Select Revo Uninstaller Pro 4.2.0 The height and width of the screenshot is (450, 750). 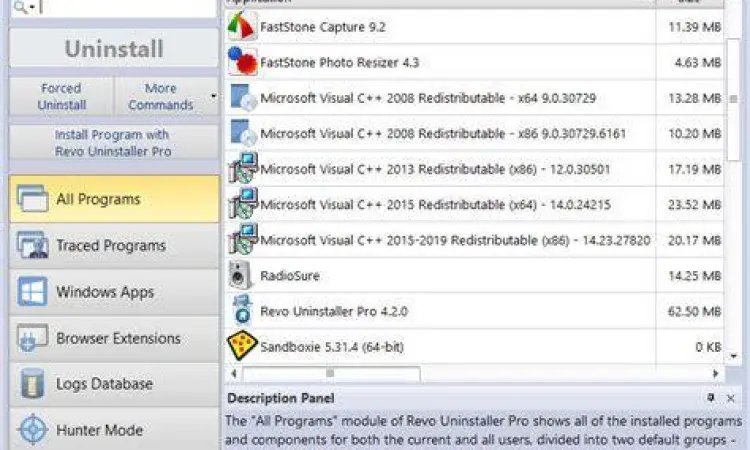pyautogui.click(x=474, y=311)
